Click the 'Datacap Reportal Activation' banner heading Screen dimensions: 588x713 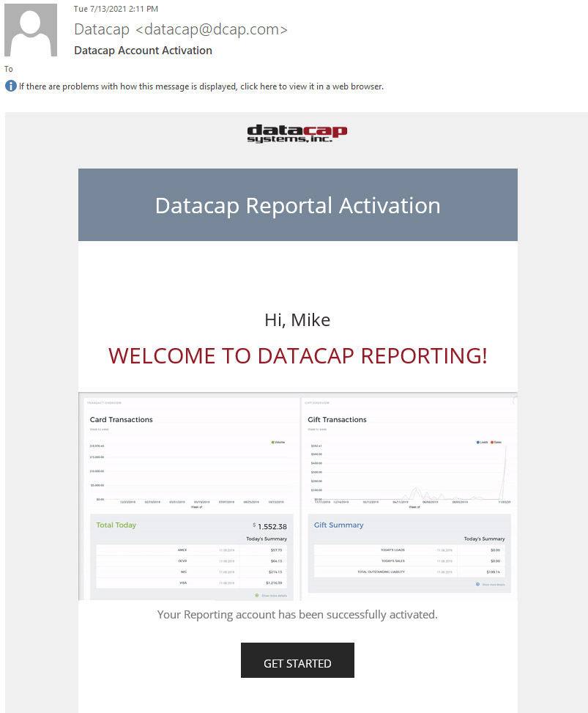click(297, 205)
